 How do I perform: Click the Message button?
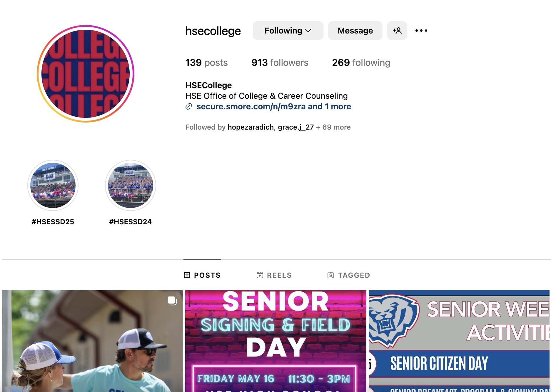(x=355, y=31)
